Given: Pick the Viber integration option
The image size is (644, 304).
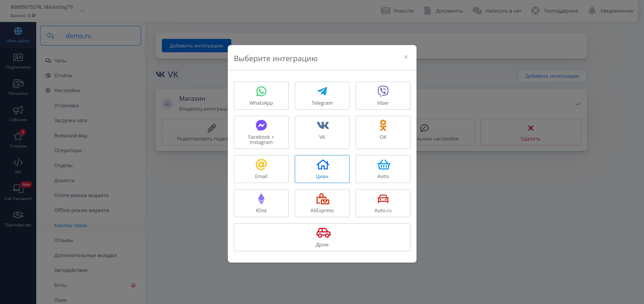Looking at the screenshot, I should point(382,96).
